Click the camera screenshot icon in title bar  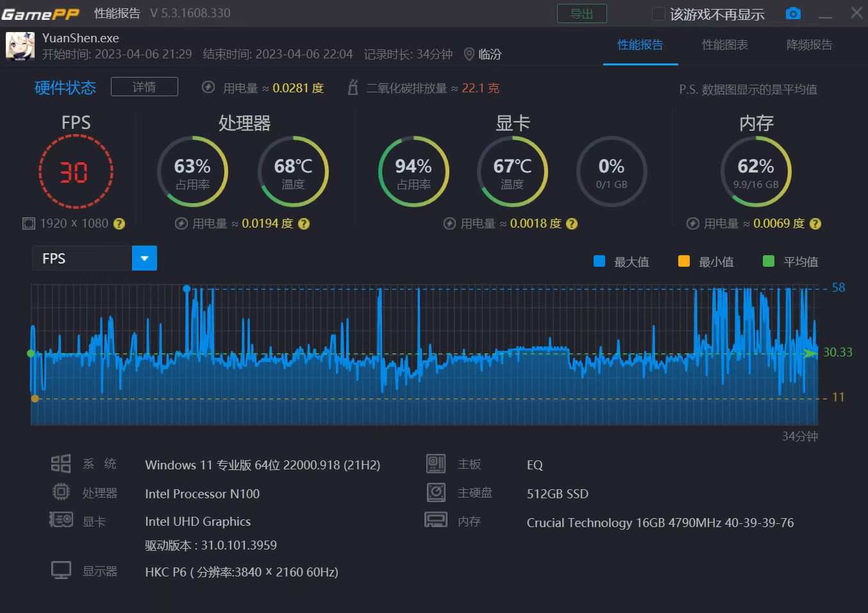point(793,13)
